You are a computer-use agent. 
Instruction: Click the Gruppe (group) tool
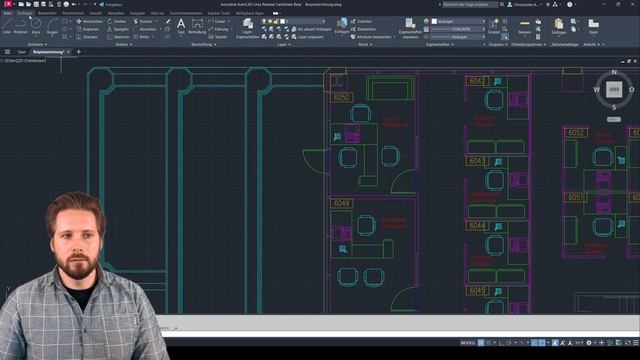click(493, 26)
